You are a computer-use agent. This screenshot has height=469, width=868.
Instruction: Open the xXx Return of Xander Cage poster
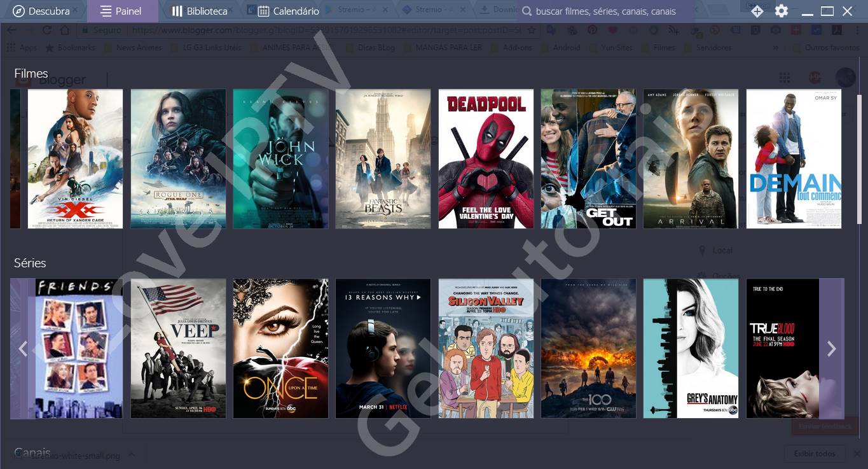75,158
